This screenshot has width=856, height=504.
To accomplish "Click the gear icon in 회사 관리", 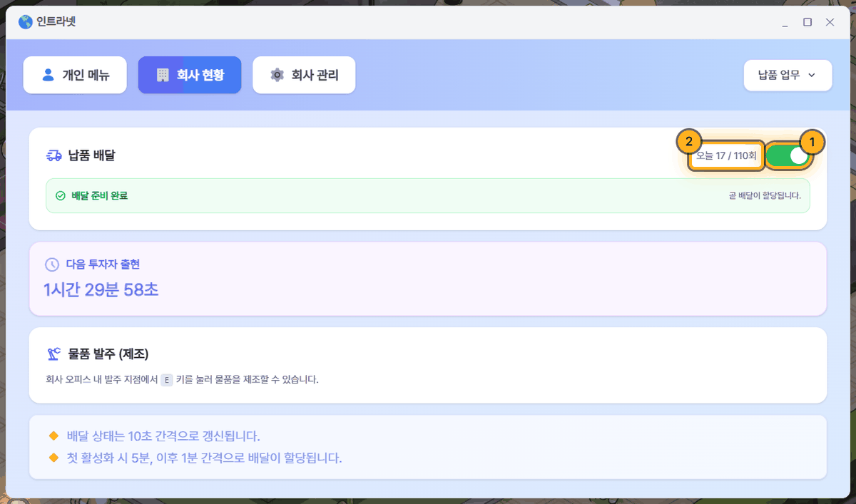I will pyautogui.click(x=277, y=75).
